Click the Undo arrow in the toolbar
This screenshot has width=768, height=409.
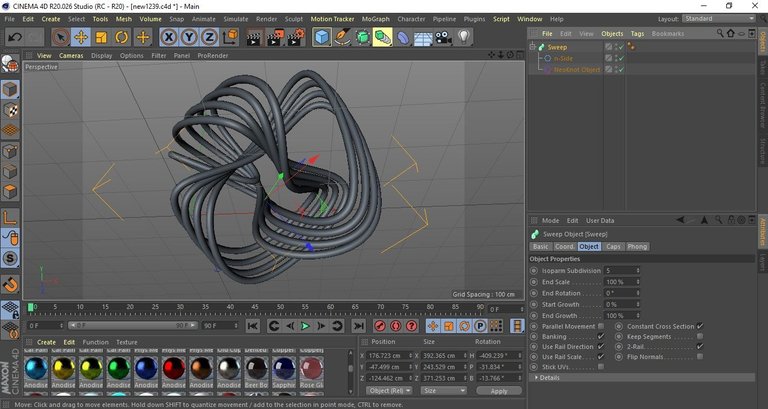pos(15,37)
